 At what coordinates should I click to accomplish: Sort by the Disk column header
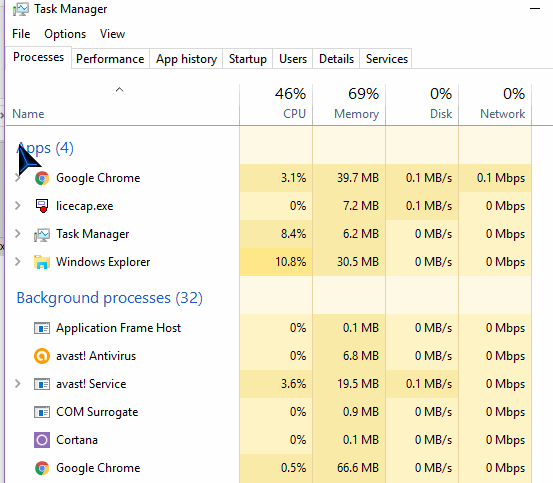pos(422,104)
